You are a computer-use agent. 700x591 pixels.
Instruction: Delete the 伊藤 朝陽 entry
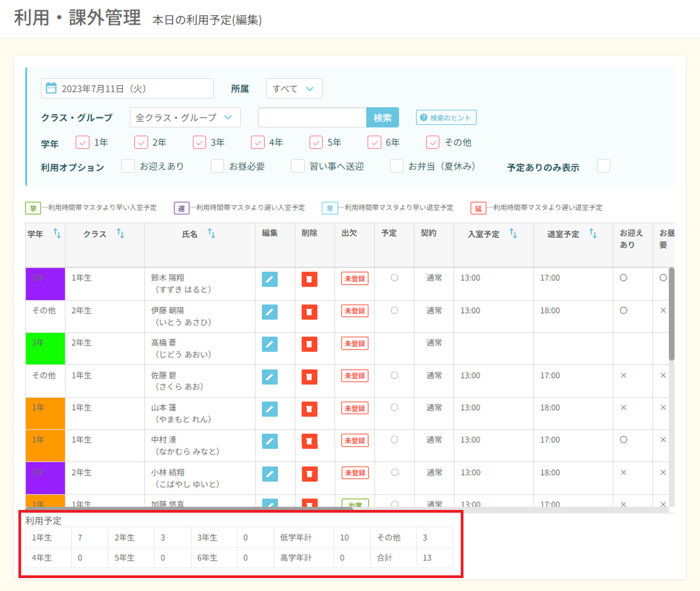tap(309, 312)
